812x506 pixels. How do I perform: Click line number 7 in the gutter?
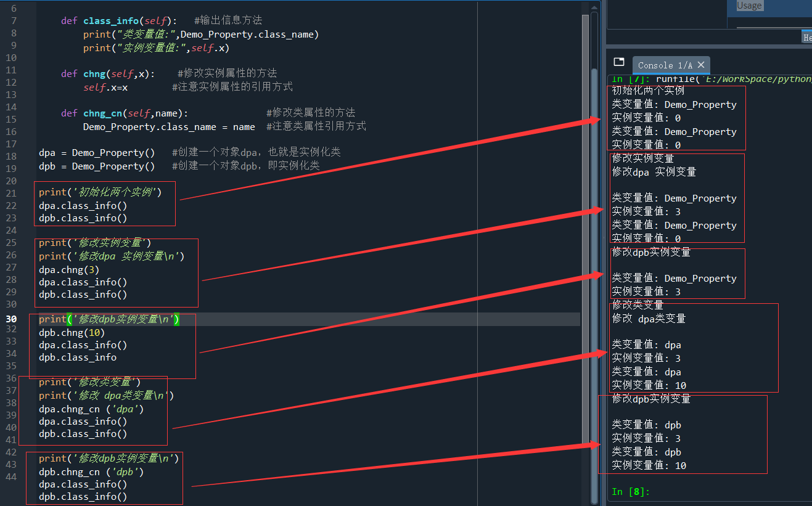point(14,20)
